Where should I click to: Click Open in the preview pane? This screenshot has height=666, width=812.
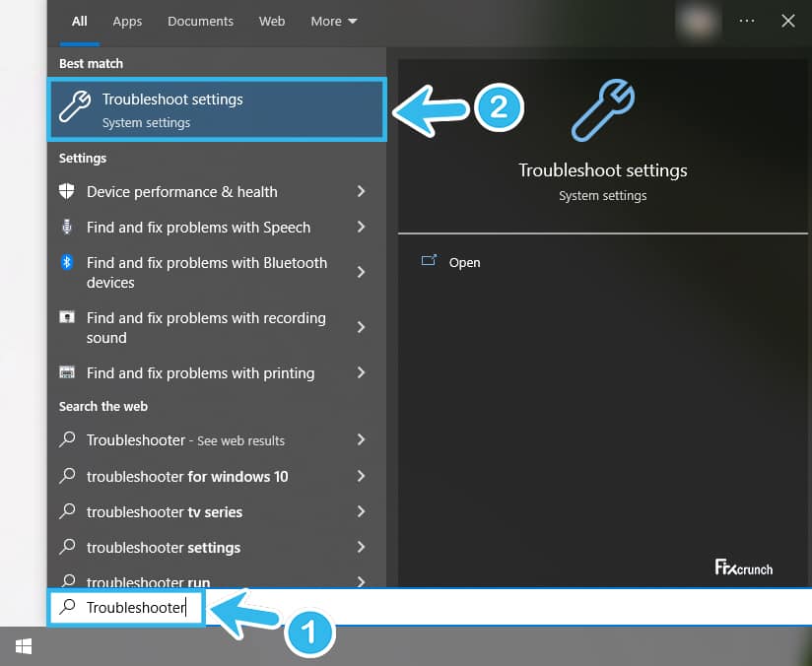coord(464,263)
